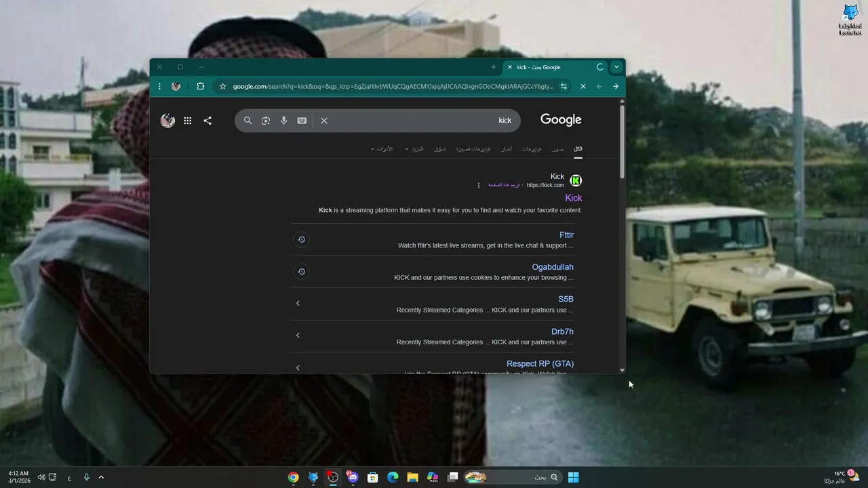Open Chrome from the taskbar
Image resolution: width=868 pixels, height=488 pixels.
tap(293, 477)
